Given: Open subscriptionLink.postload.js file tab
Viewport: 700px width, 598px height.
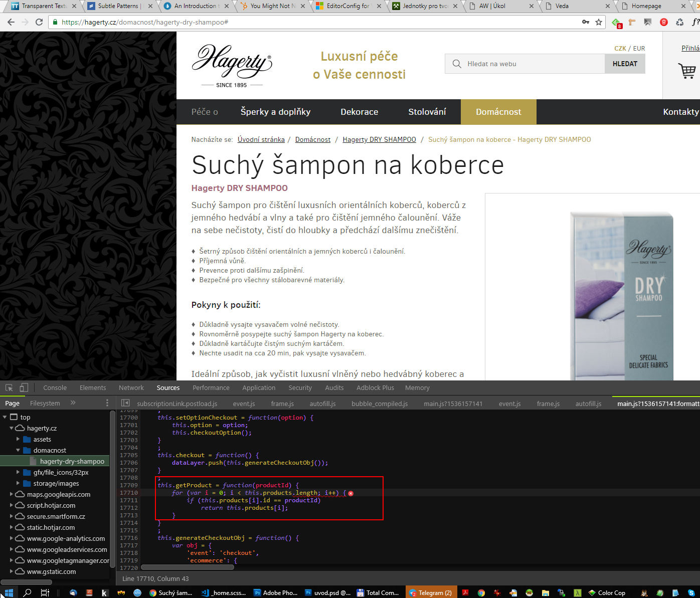Looking at the screenshot, I should coord(177,404).
